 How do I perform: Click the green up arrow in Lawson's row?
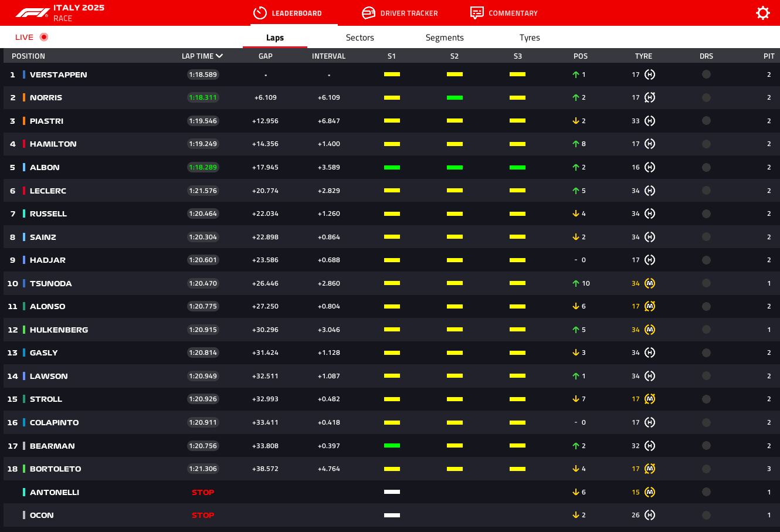tap(576, 376)
